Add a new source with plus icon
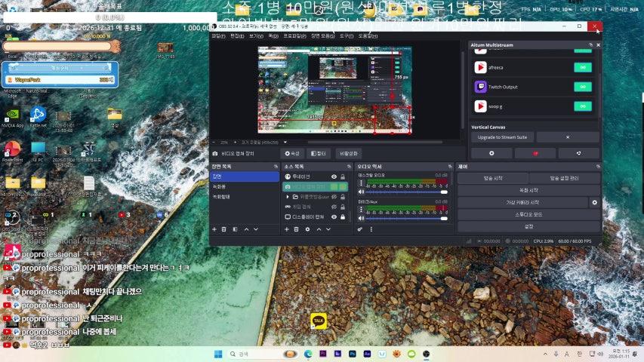Screen dimensions: 644x362 (x=286, y=229)
